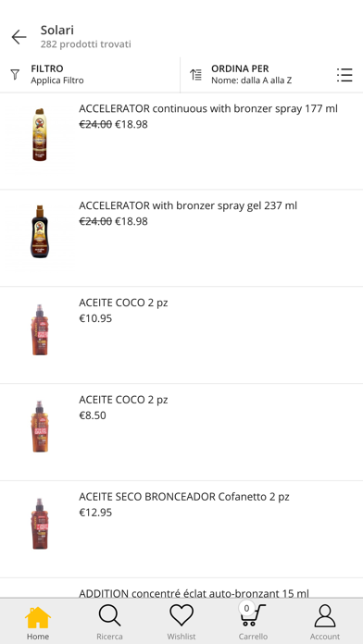Screen dimensions: 363x644
Task: Tap thumbnail of ACCELERATOR spray gel bottle
Action: 40,231
